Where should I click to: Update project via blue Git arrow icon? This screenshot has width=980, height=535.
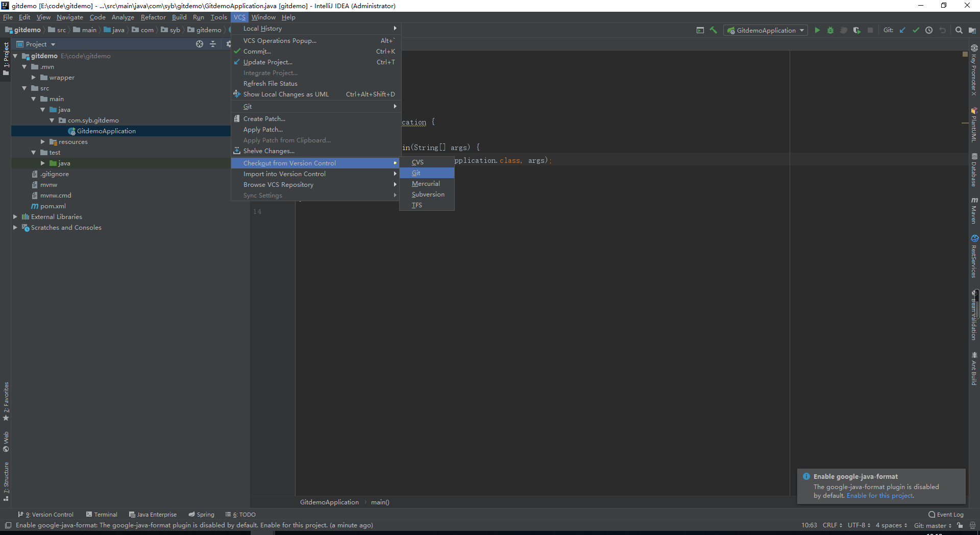pyautogui.click(x=902, y=31)
